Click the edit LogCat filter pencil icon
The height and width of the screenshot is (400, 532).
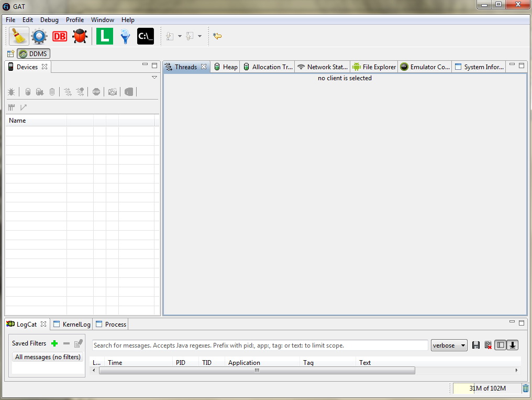click(79, 343)
